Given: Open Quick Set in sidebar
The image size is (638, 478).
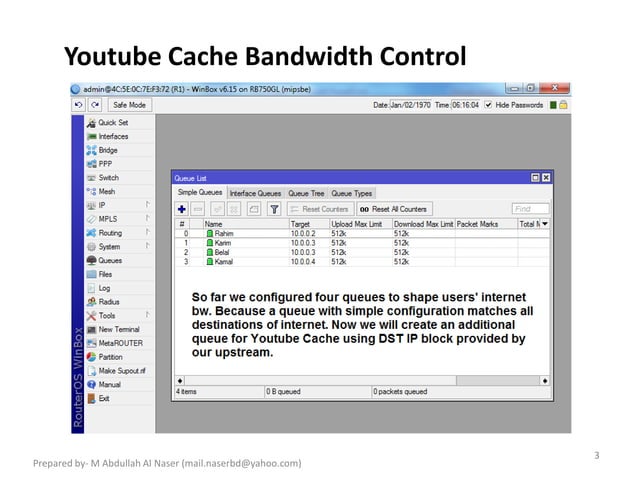Looking at the screenshot, I should [x=119, y=122].
